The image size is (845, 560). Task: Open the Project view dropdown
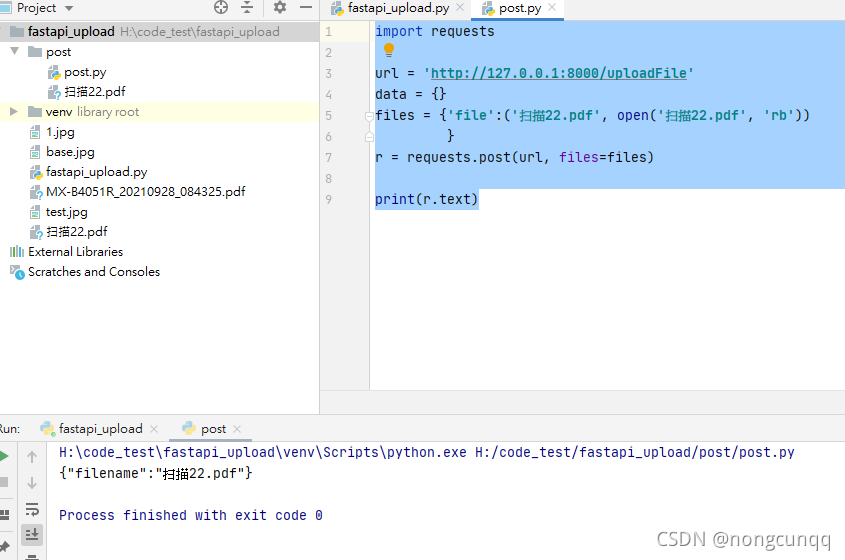click(x=69, y=8)
